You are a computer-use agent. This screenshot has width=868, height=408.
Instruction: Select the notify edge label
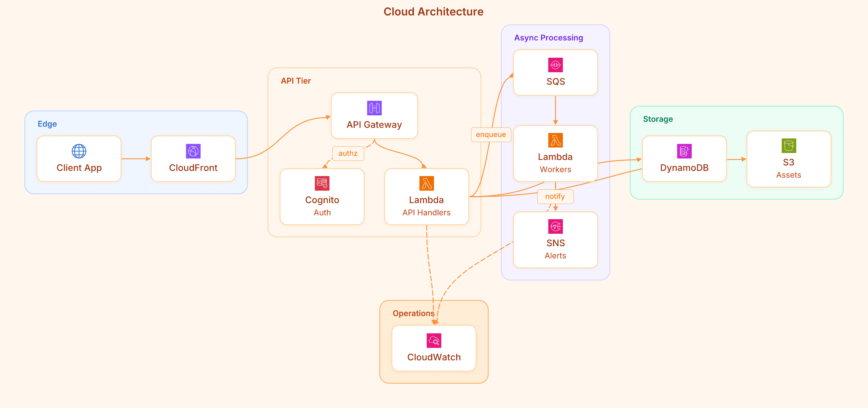555,197
